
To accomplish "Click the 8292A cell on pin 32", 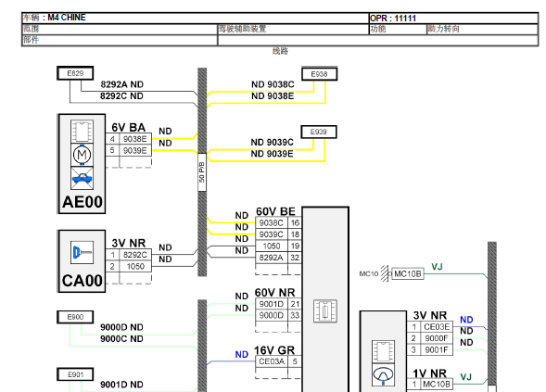I will 272,258.
